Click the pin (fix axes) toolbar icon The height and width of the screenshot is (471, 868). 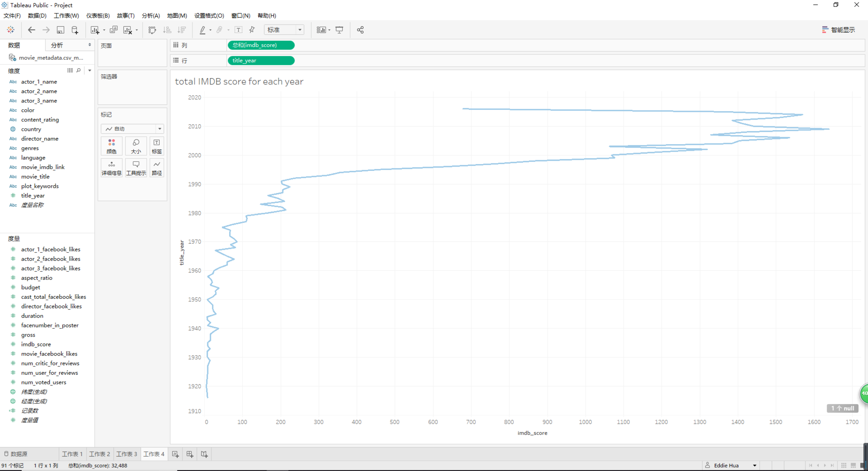pyautogui.click(x=252, y=30)
